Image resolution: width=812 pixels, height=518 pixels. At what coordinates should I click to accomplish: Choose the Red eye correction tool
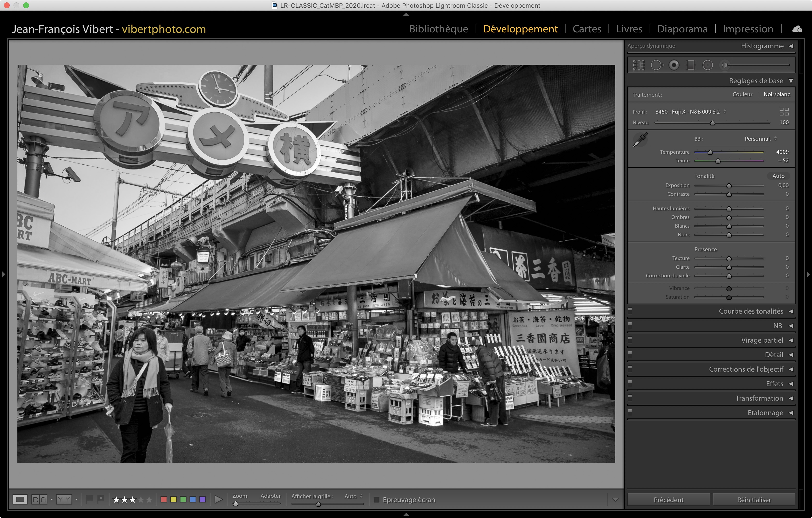click(674, 65)
